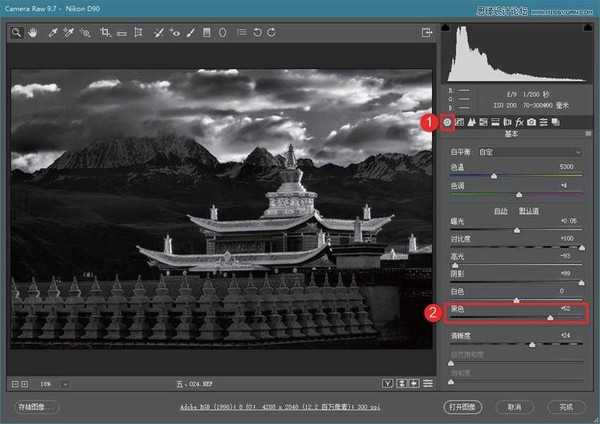Rotate image 90° clockwise

[272, 33]
